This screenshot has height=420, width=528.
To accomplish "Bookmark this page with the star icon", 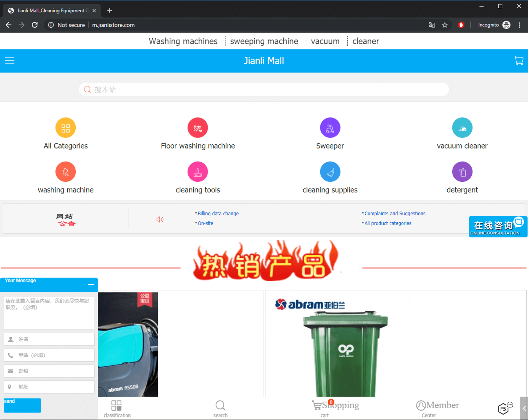I will click(x=445, y=25).
